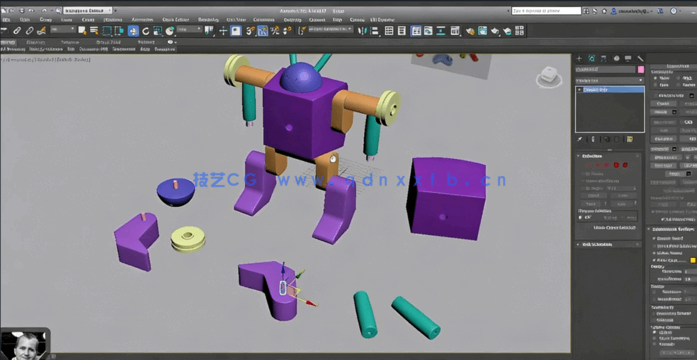This screenshot has height=360, width=697.
Task: Activate the Select and Rotate tool
Action: click(146, 31)
